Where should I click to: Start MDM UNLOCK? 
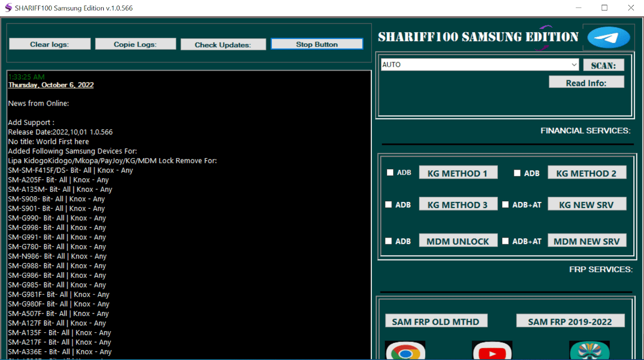(458, 241)
